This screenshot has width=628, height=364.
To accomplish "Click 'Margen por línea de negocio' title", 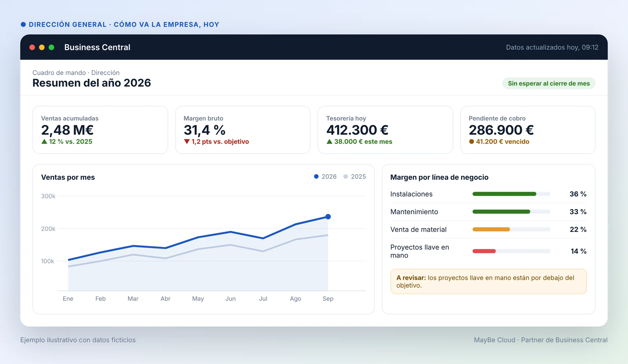I will pyautogui.click(x=439, y=177).
